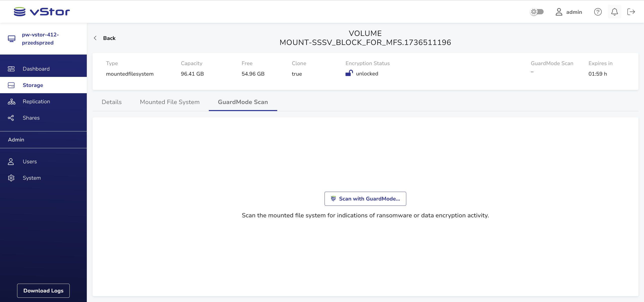Go back via Back link
Viewport: 644px width, 302px height.
109,38
